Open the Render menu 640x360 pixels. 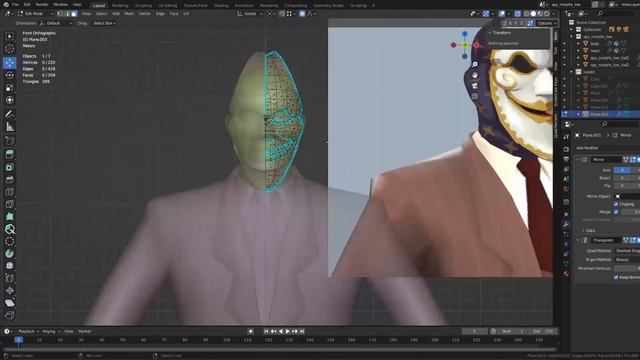pos(42,4)
